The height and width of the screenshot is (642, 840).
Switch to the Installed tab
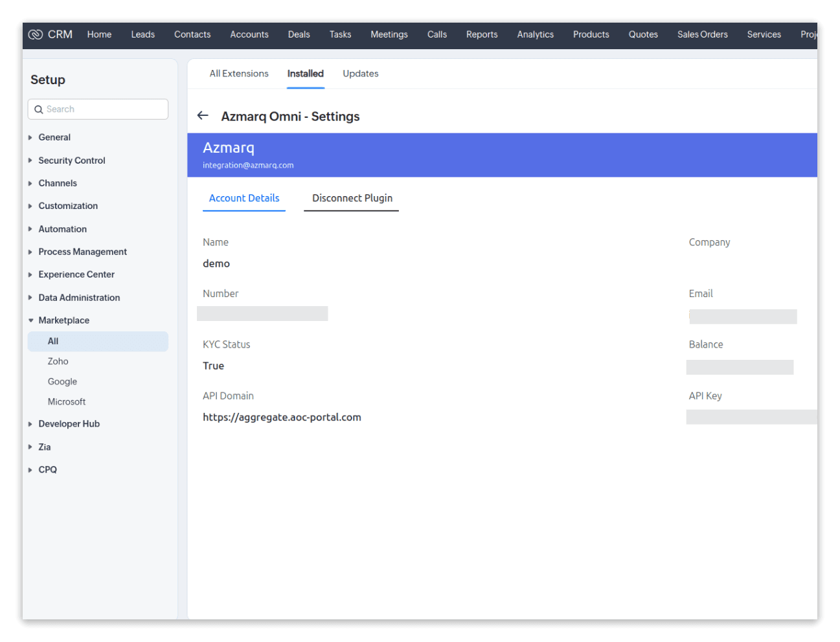point(306,74)
